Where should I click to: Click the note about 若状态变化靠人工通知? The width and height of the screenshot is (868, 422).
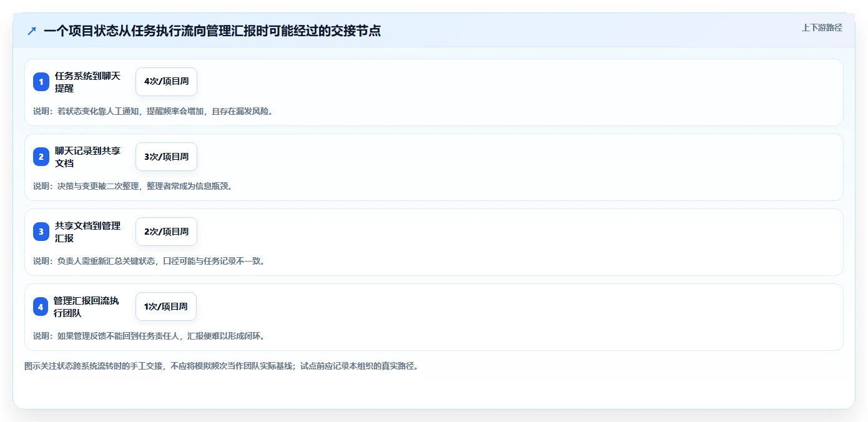pos(153,111)
